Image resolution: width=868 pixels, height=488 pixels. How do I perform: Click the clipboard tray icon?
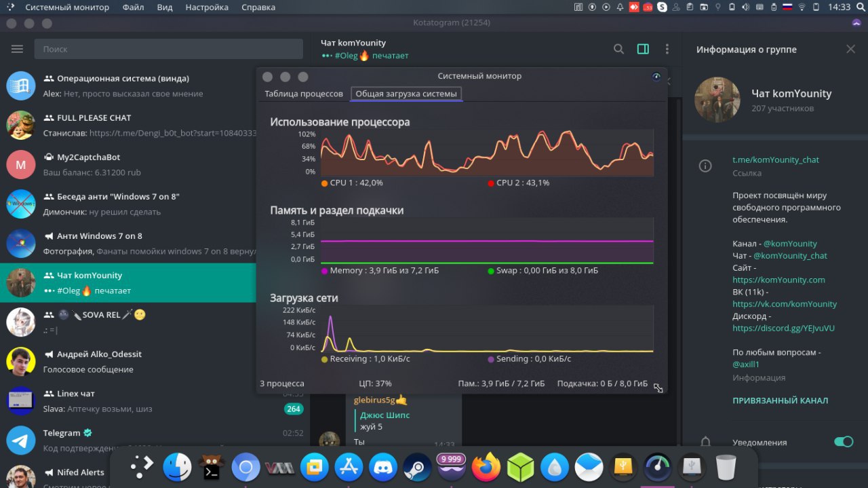[x=690, y=7]
